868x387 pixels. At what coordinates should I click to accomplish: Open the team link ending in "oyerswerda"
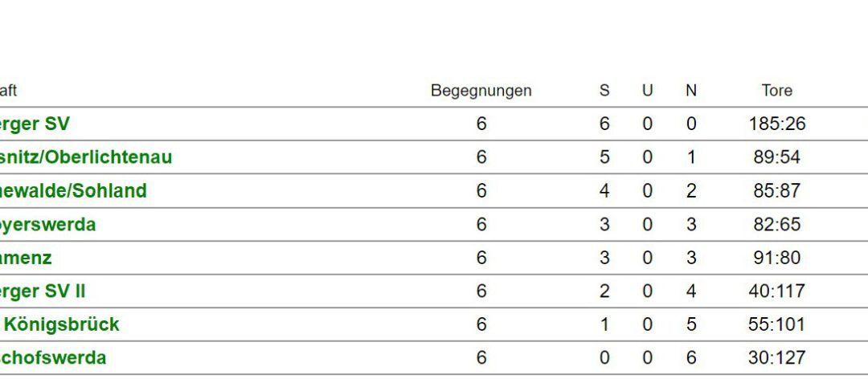[47, 225]
